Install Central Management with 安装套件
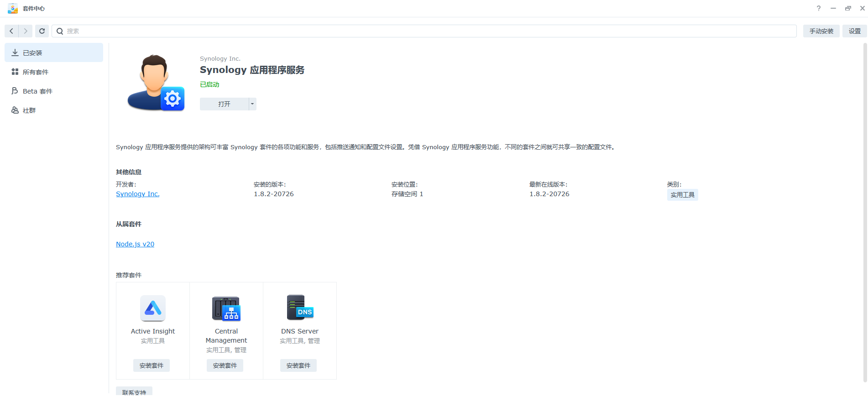 point(225,365)
